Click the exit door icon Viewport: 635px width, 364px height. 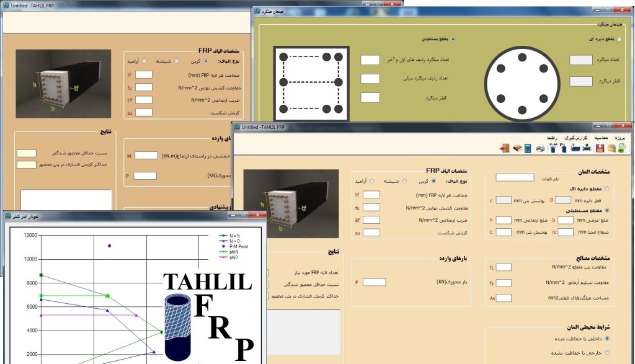point(505,148)
